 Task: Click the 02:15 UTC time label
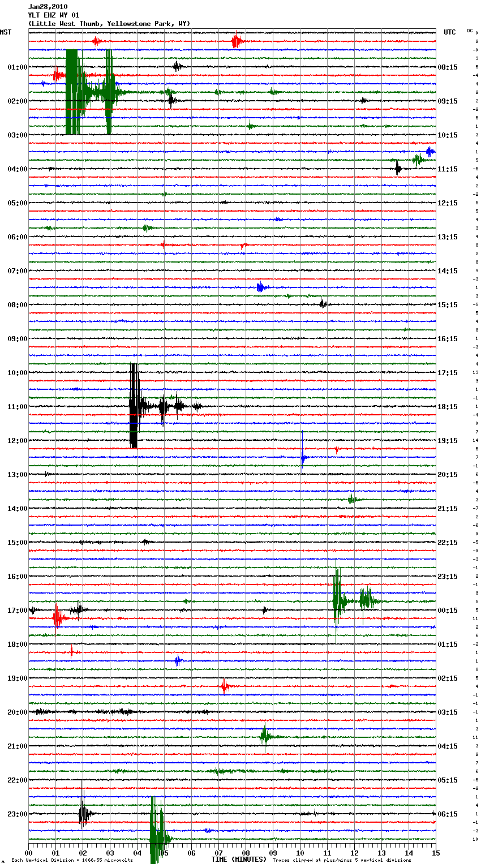[x=448, y=678]
